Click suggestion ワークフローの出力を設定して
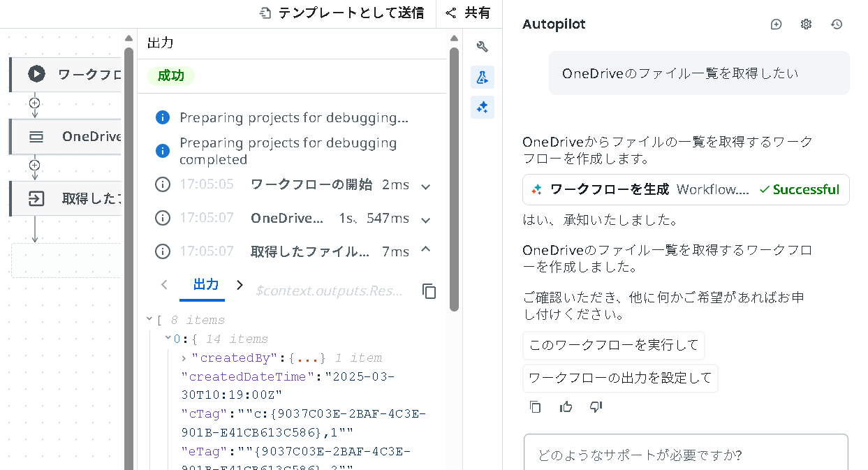 click(620, 378)
